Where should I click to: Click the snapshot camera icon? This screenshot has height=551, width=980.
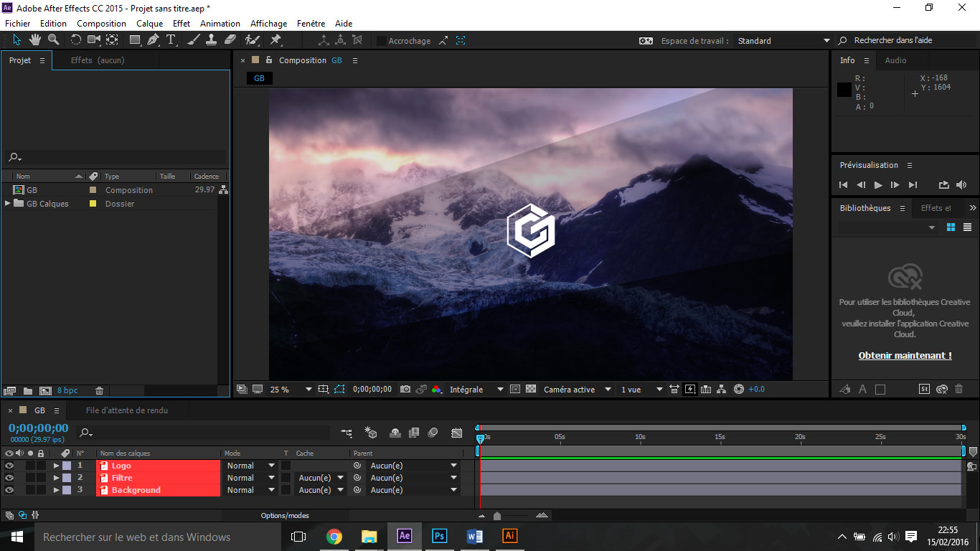click(x=405, y=390)
